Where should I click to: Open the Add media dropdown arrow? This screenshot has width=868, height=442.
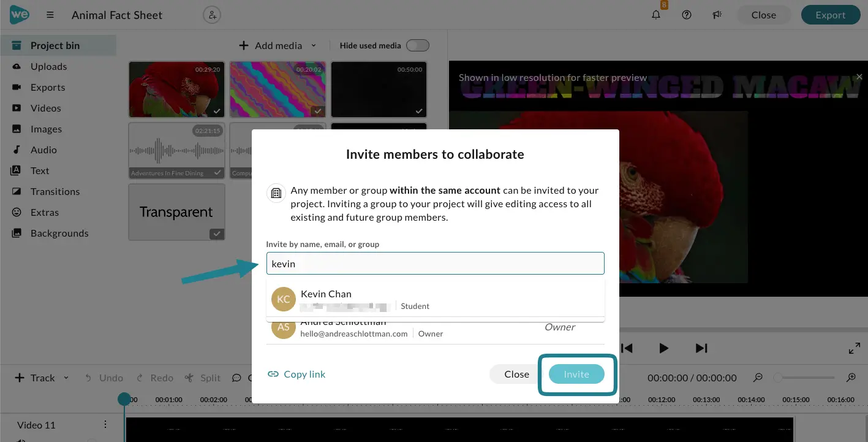pyautogui.click(x=314, y=45)
